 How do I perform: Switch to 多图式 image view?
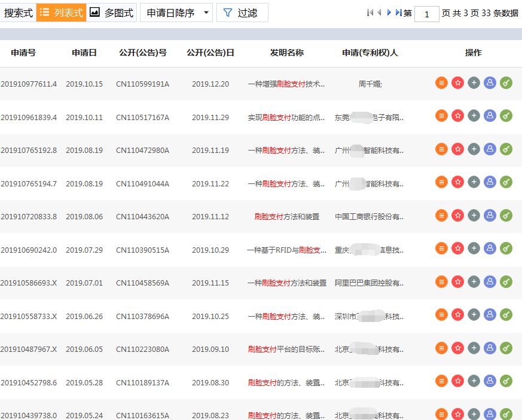pyautogui.click(x=112, y=13)
